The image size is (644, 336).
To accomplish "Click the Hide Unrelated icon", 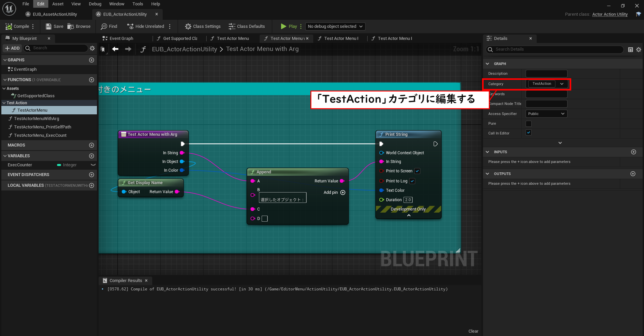I will point(130,26).
